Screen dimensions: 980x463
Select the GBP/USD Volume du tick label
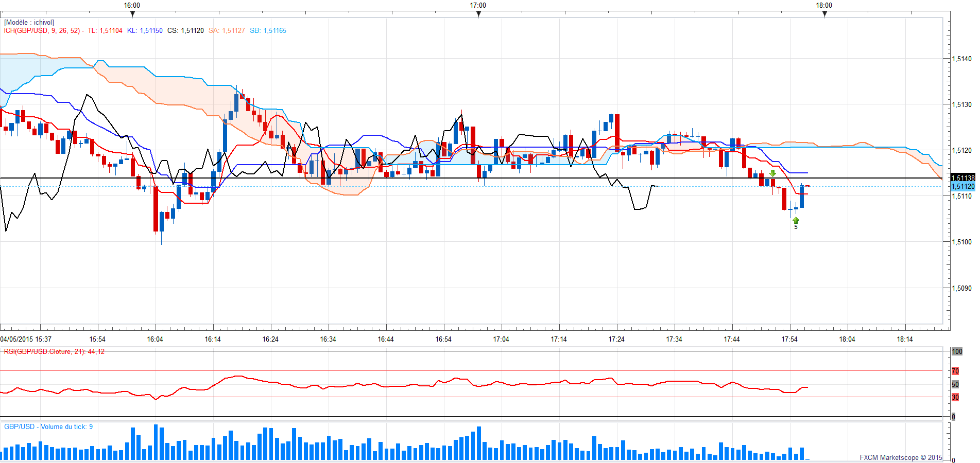point(48,426)
